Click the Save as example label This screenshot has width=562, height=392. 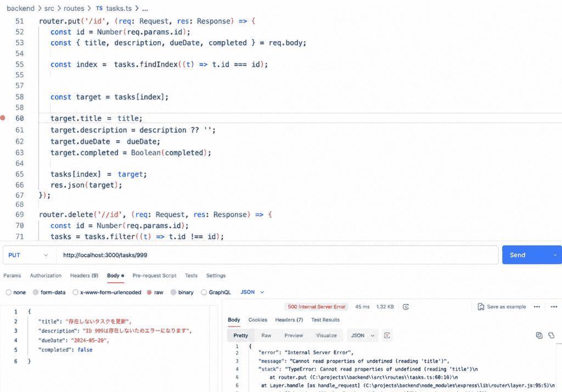click(x=507, y=307)
